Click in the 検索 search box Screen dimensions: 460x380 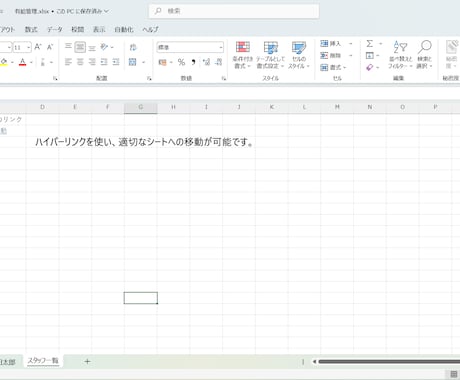coord(234,11)
